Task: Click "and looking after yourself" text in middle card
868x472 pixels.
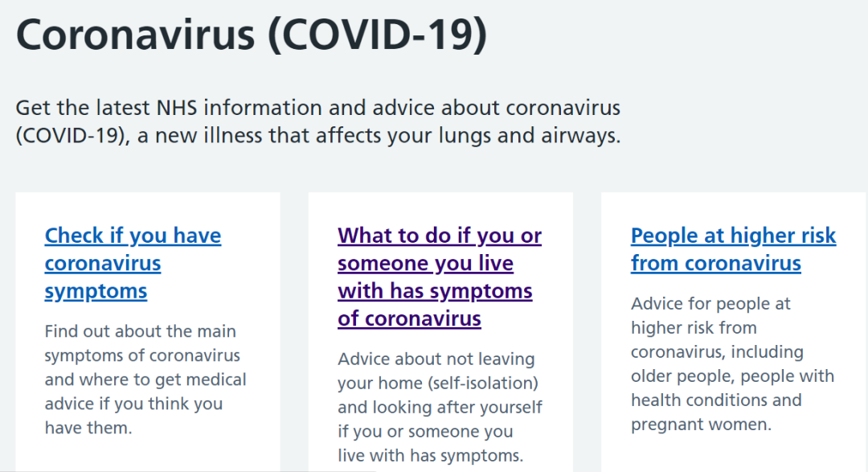Action: [x=440, y=408]
